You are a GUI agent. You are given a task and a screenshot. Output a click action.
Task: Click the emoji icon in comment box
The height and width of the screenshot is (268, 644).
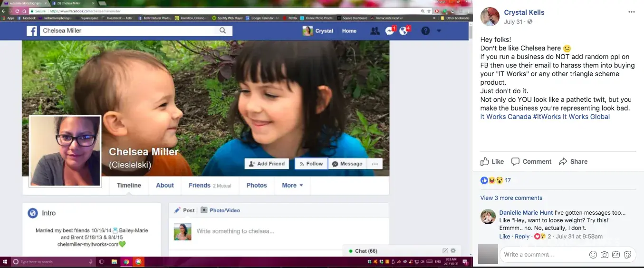coord(593,255)
